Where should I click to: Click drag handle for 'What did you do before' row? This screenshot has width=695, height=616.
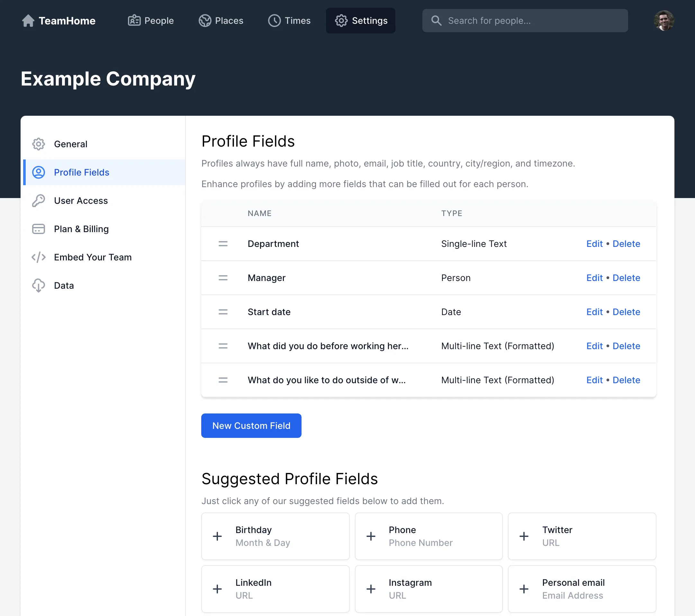click(223, 346)
